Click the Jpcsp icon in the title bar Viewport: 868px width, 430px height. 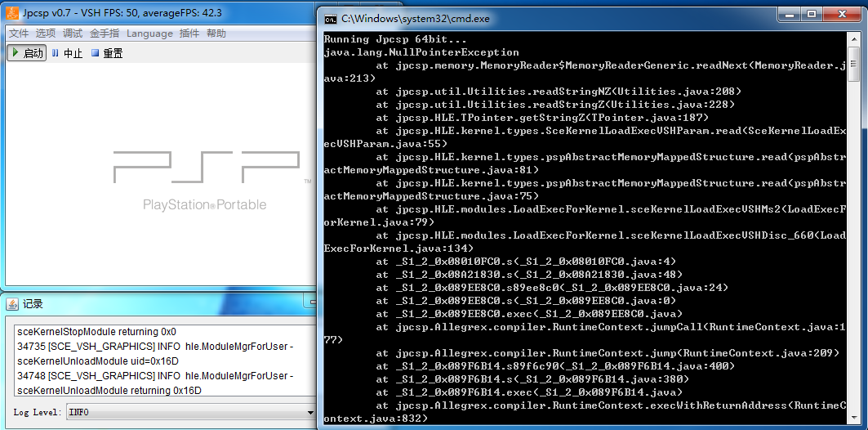click(12, 13)
